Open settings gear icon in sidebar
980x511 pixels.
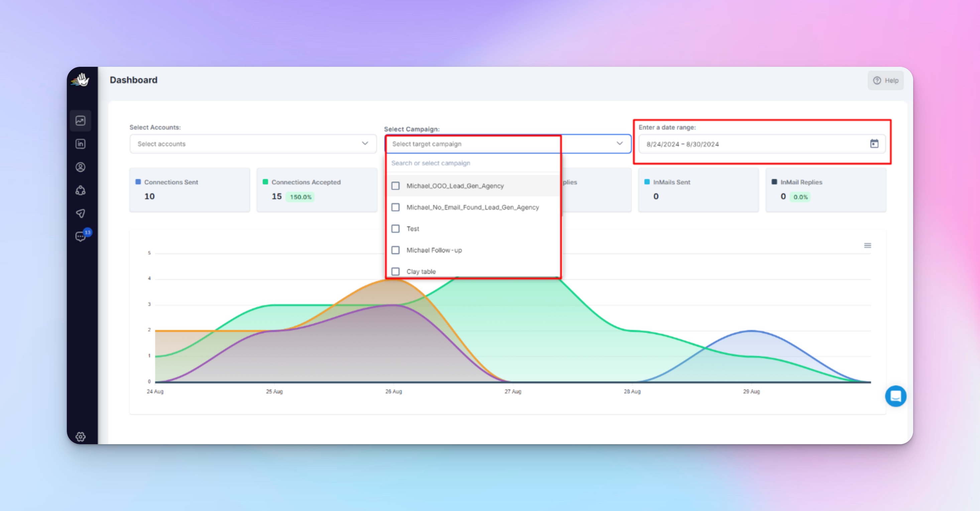click(80, 437)
